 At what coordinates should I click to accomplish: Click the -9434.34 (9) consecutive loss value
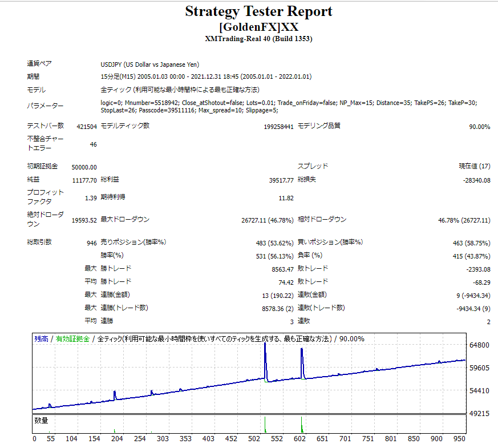(x=473, y=309)
